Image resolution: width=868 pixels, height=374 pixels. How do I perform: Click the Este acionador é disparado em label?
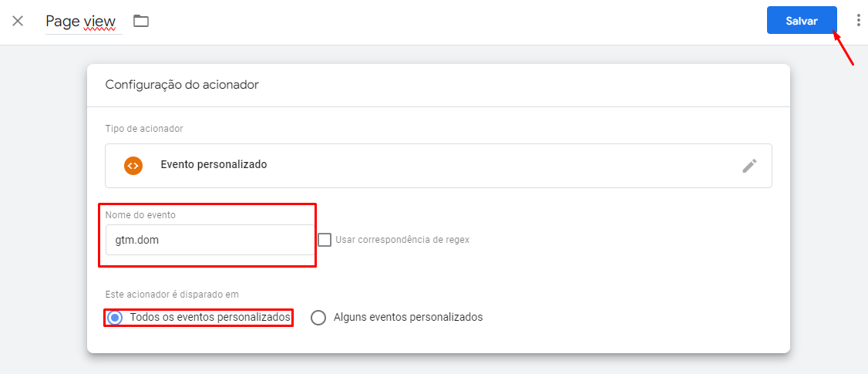coord(172,295)
